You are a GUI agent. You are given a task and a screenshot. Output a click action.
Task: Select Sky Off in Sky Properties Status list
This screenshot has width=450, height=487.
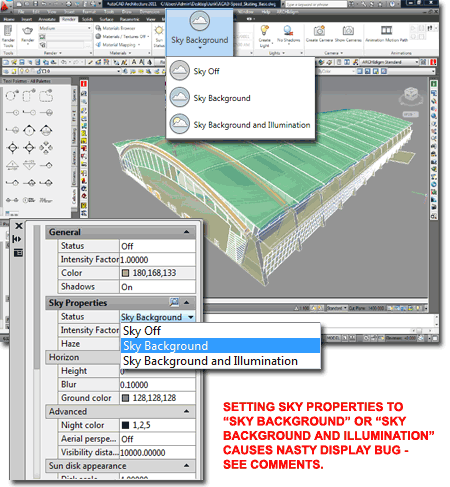(220, 331)
